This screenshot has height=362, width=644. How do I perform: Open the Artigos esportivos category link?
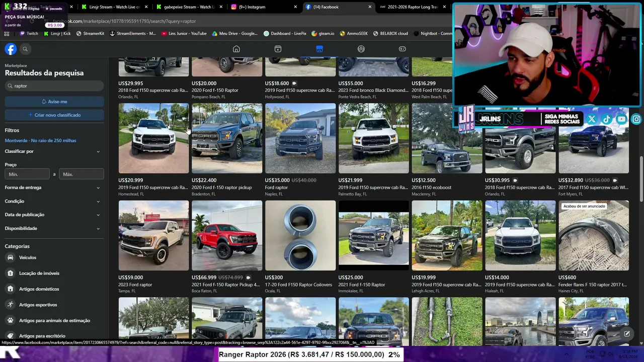pos(38,305)
